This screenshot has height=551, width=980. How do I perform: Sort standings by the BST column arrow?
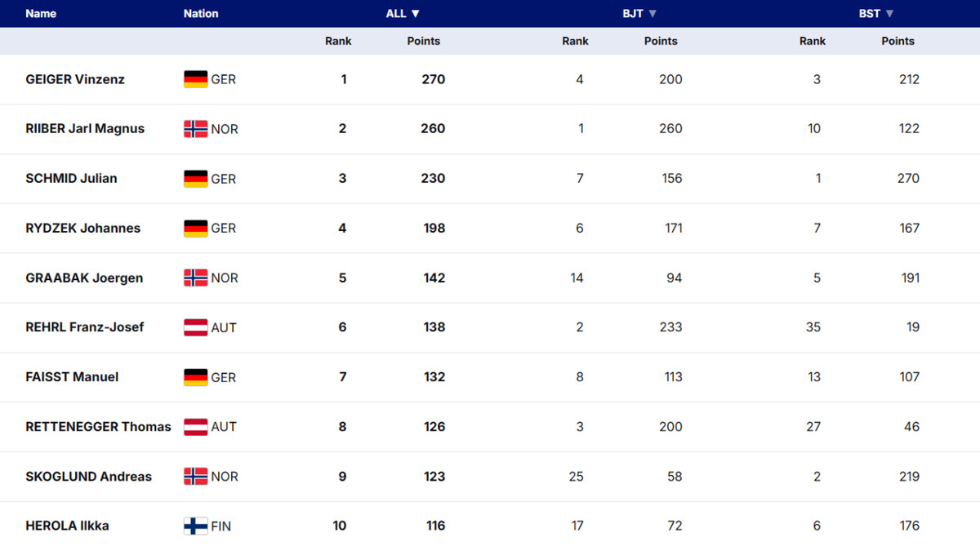(x=889, y=14)
